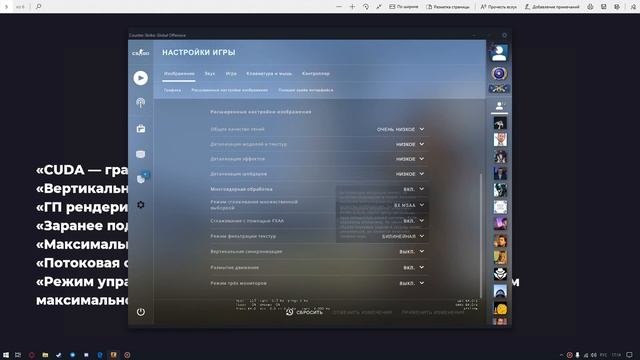Click the settings list vertical scrollbar

click(481, 236)
